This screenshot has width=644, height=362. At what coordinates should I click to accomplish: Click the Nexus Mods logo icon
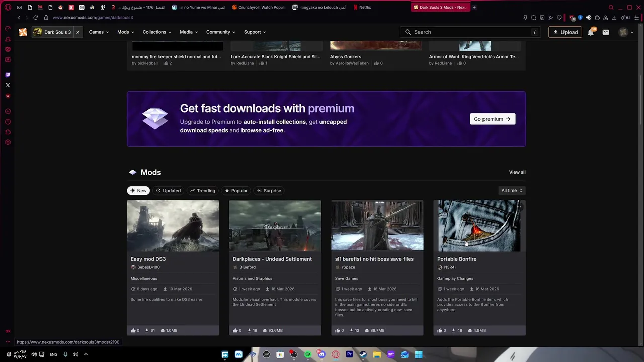click(x=23, y=32)
